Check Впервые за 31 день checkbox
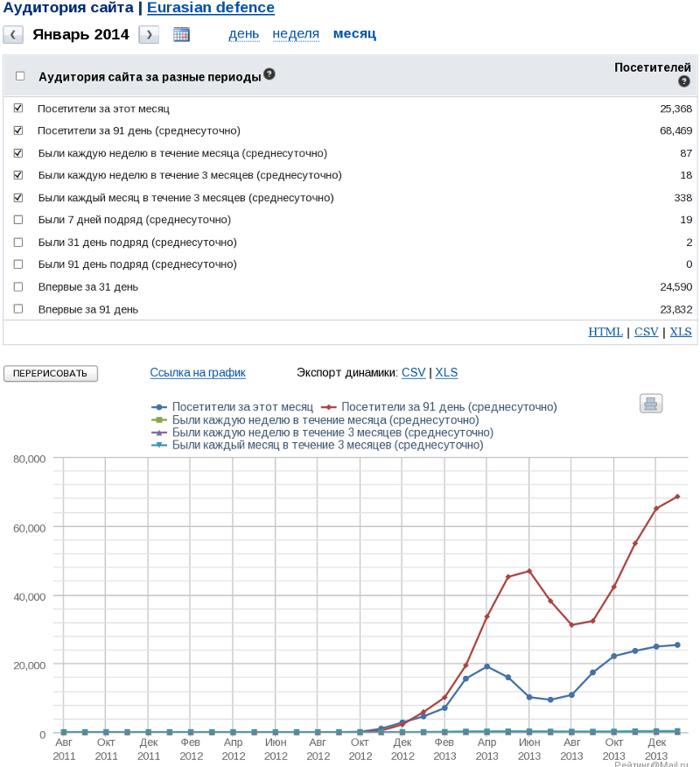Screen dimensions: 700x767 (18, 286)
